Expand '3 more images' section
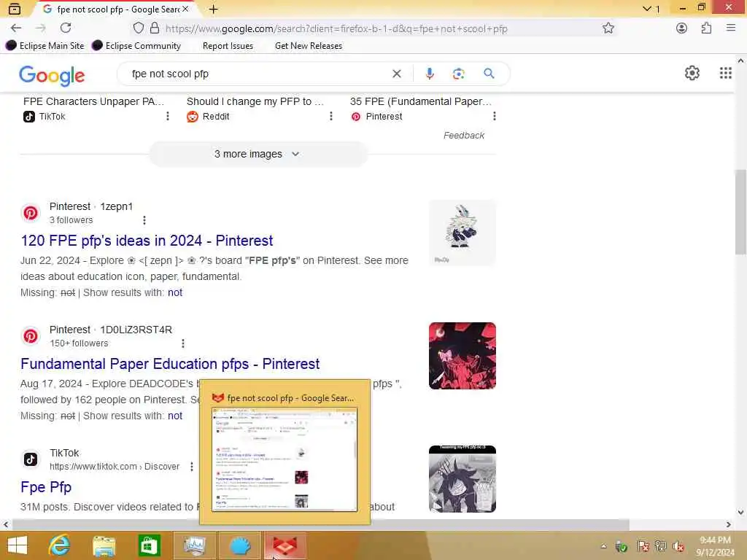Image resolution: width=747 pixels, height=560 pixels. 258,155
